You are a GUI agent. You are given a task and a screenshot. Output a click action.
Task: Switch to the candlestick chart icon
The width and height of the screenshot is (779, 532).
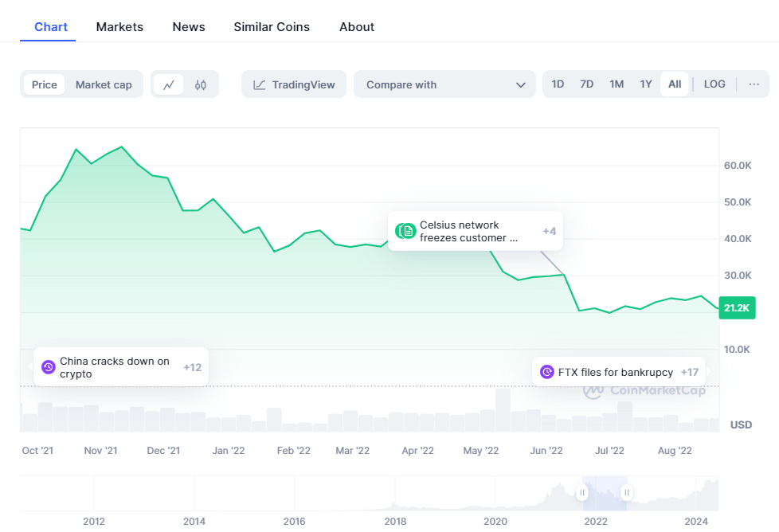[199, 84]
